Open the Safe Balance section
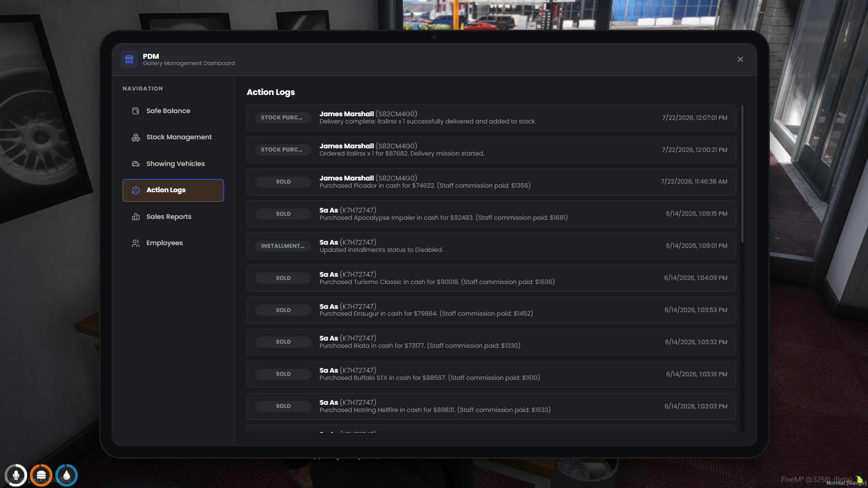Viewport: 868px width, 488px height. [173, 111]
